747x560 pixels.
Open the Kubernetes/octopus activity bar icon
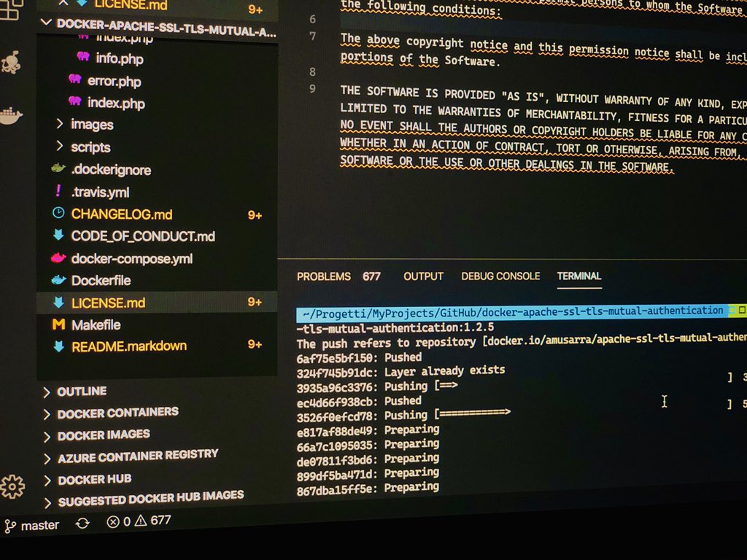point(10,63)
